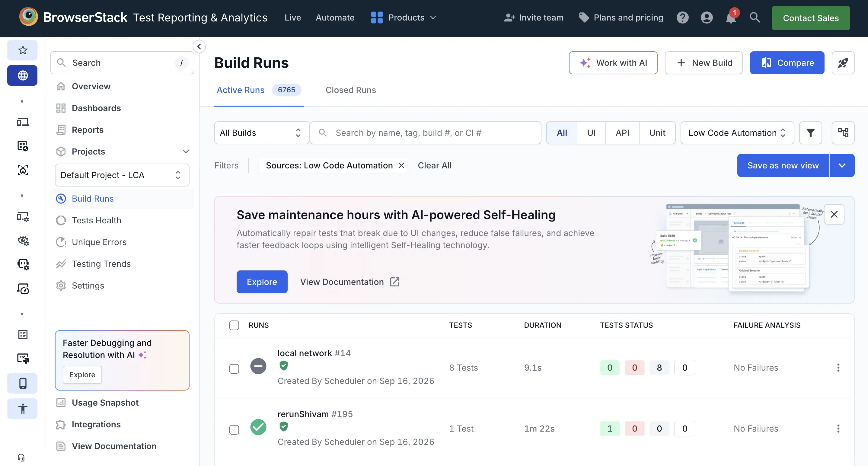This screenshot has height=466, width=868.
Task: Open the help question mark icon
Action: coord(682,18)
